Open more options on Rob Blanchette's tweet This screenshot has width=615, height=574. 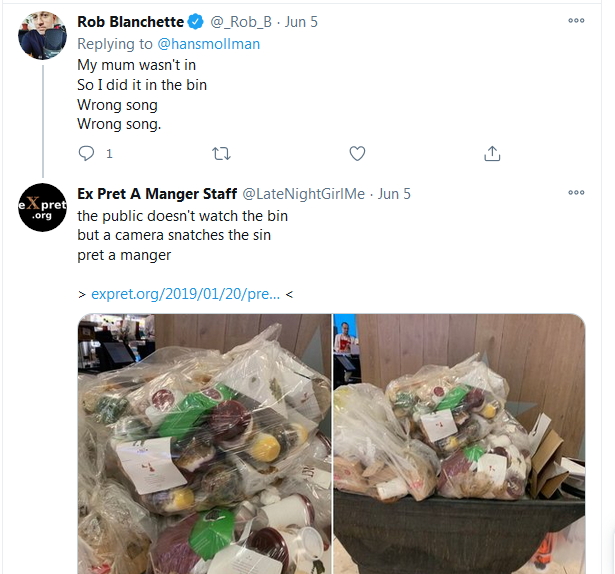click(x=576, y=21)
